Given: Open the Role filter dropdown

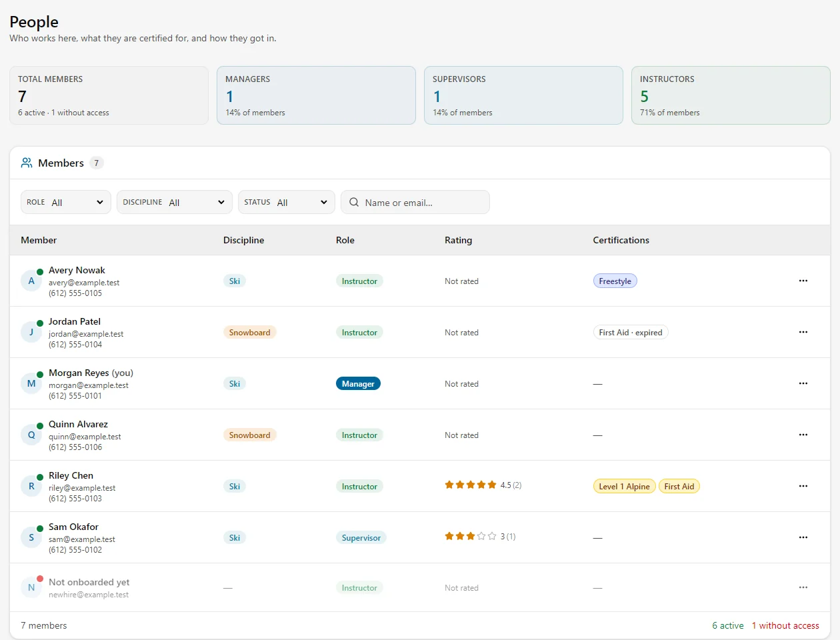Looking at the screenshot, I should point(66,202).
